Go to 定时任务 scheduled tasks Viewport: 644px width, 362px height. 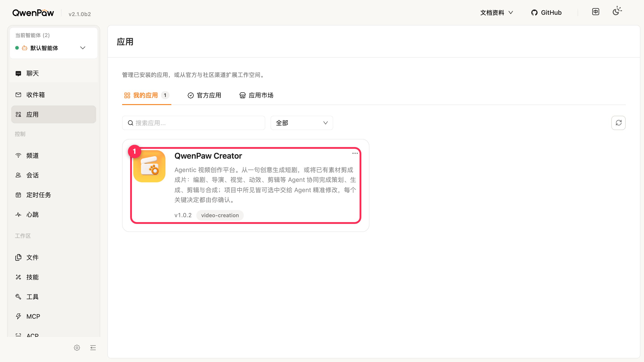tap(53, 195)
